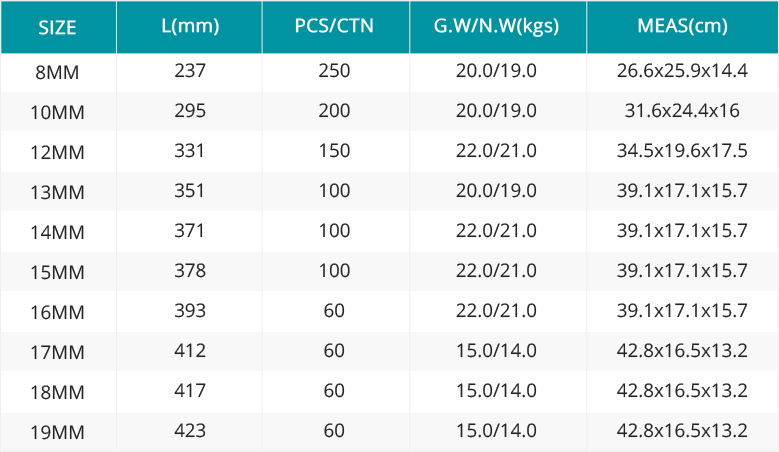Select length value 417 in 18MM row

tap(189, 390)
